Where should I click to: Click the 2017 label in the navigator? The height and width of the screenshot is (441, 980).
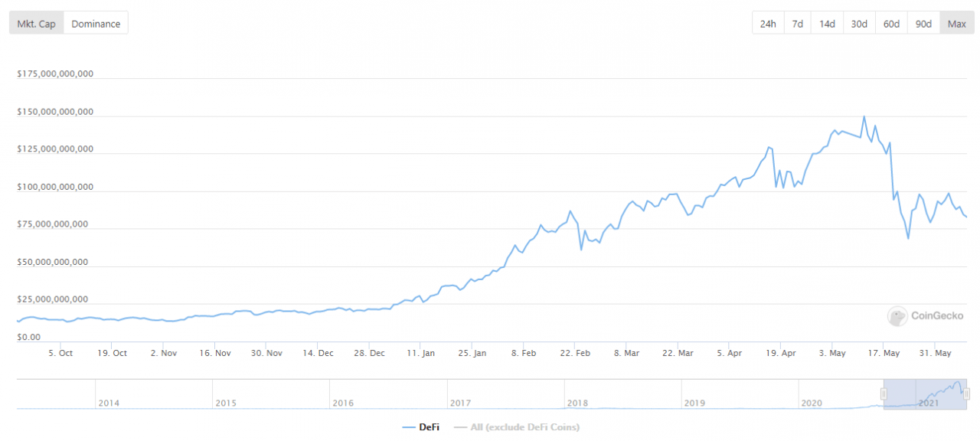pyautogui.click(x=460, y=403)
